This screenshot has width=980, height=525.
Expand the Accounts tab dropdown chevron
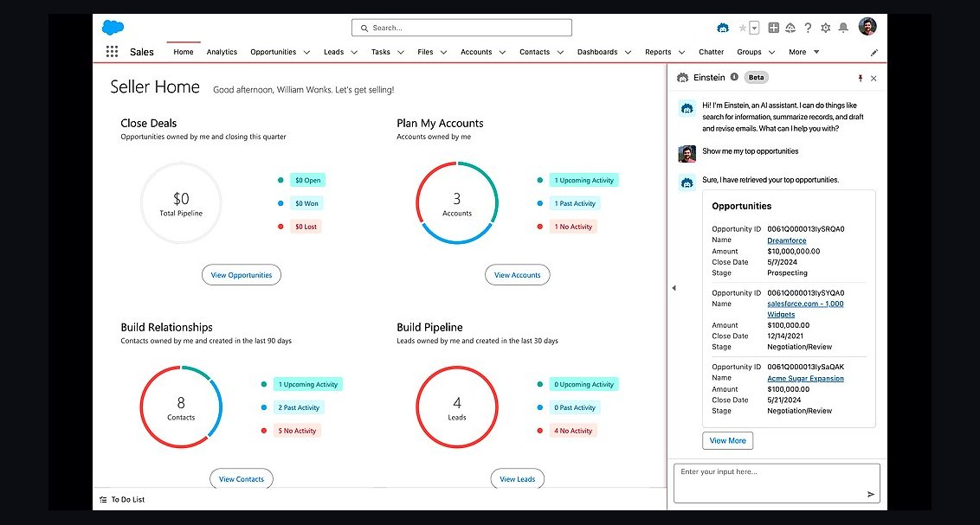502,53
